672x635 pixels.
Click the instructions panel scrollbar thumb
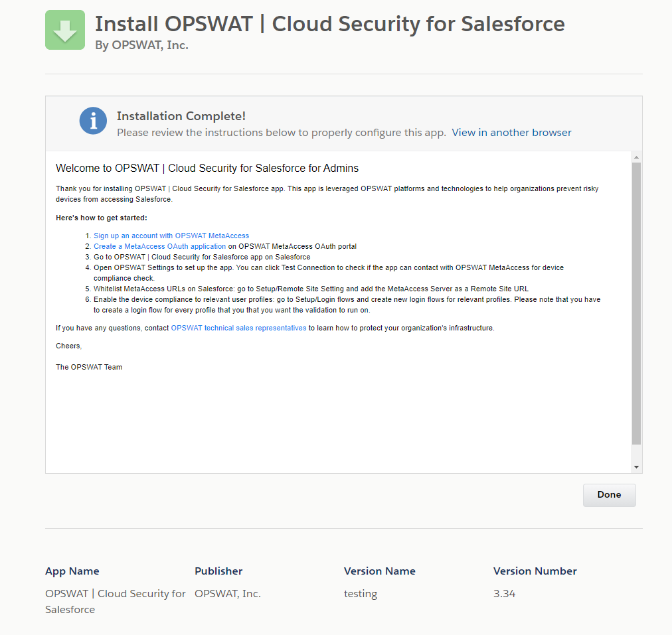tap(636, 303)
